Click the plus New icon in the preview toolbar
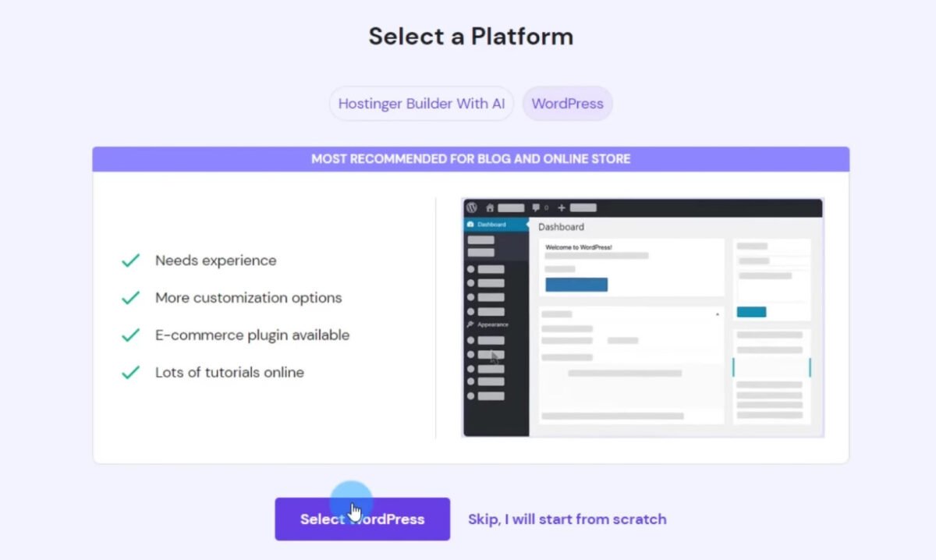Screen dimensions: 936x560 561,207
